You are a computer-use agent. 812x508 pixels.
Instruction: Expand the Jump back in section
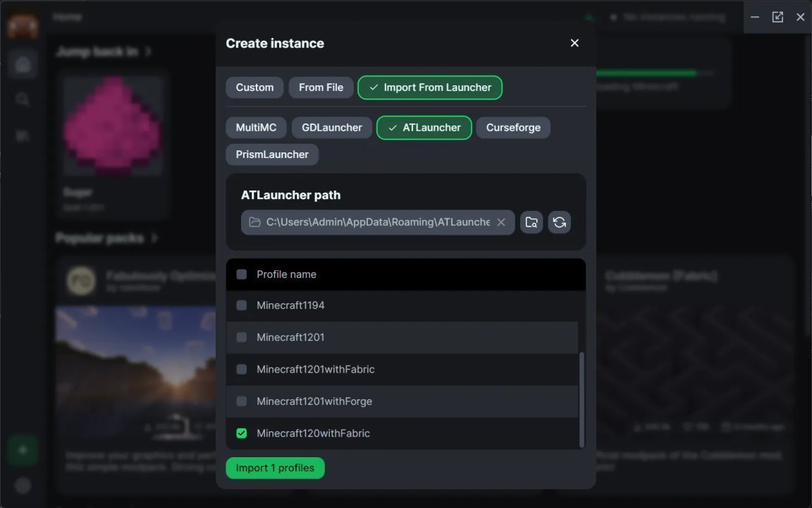coord(149,51)
